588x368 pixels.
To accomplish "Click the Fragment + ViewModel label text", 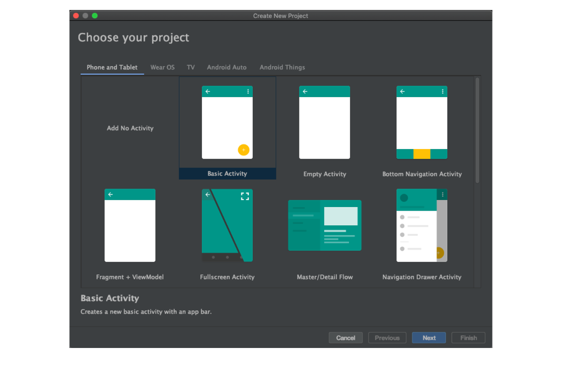I will [130, 277].
